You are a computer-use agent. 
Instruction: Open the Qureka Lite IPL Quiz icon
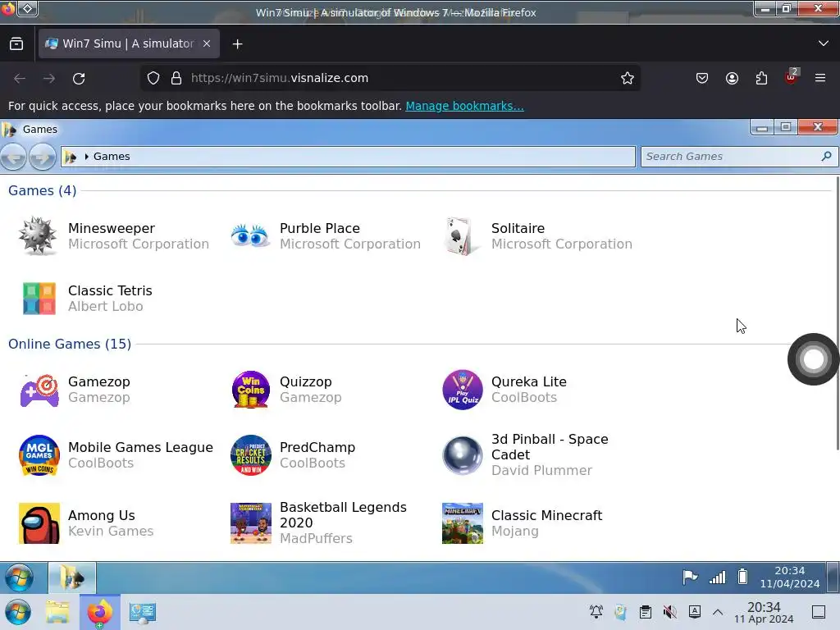[463, 390]
